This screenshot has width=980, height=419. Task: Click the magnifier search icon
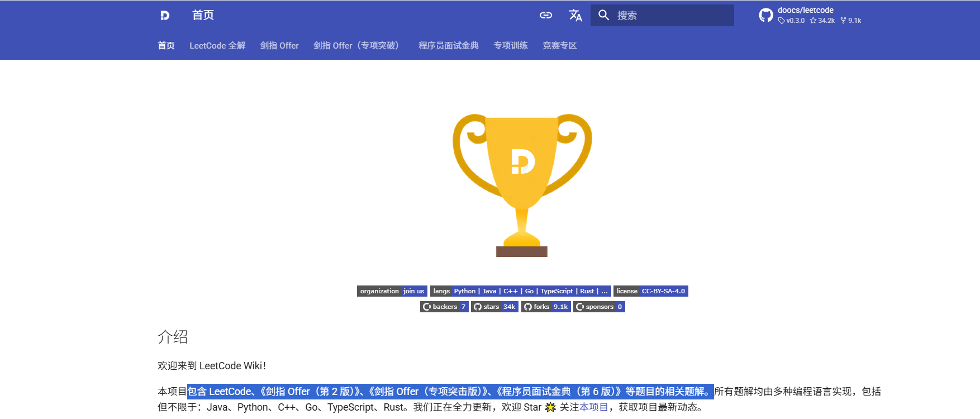click(x=603, y=15)
